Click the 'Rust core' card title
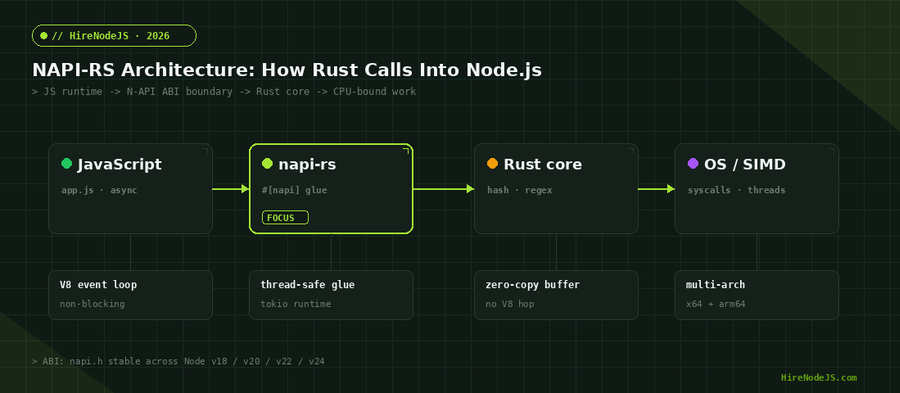900x393 pixels. [542, 165]
